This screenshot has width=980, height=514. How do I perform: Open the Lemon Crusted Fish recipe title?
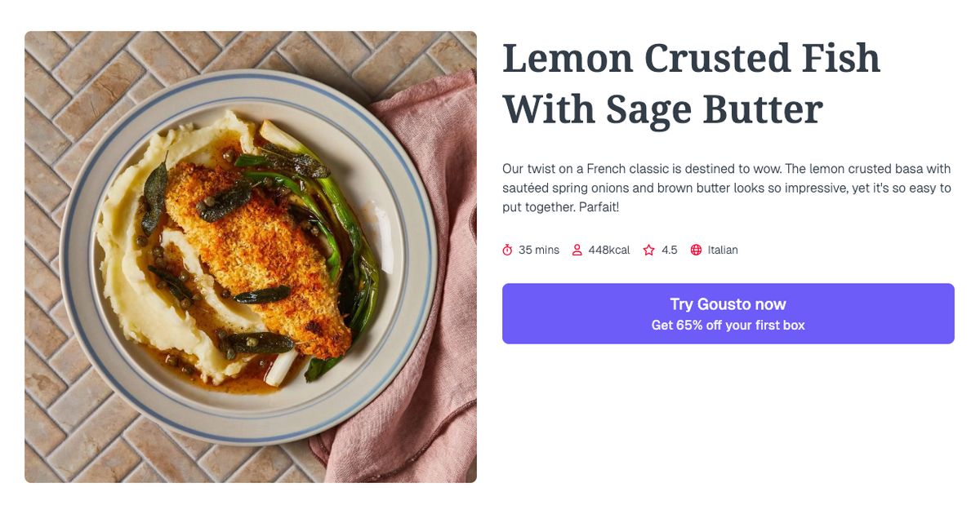coord(692,82)
